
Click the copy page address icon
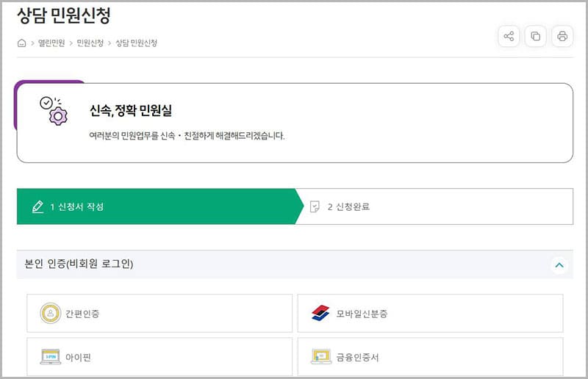point(535,36)
